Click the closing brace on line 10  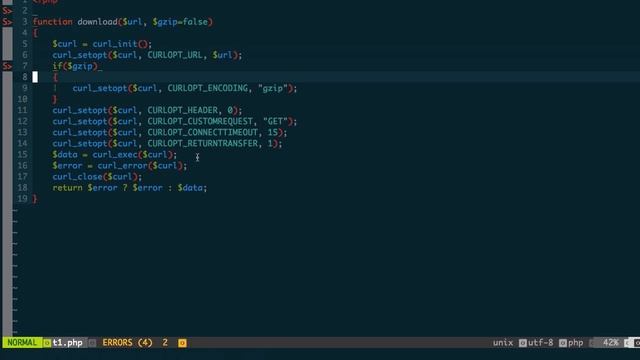tap(55, 99)
